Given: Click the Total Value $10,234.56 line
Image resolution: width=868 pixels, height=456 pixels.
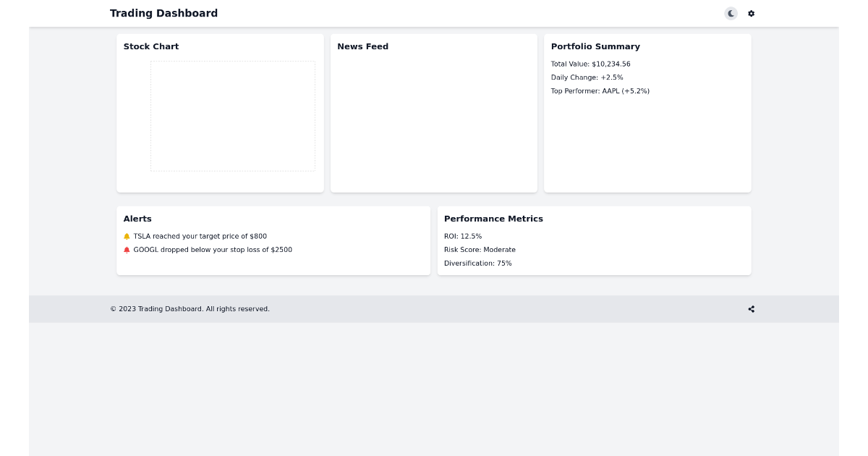Looking at the screenshot, I should click(x=590, y=64).
